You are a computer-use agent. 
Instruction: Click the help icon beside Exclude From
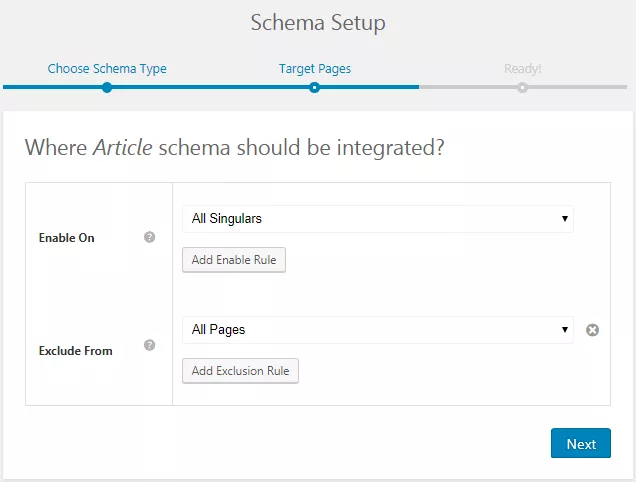click(x=150, y=345)
